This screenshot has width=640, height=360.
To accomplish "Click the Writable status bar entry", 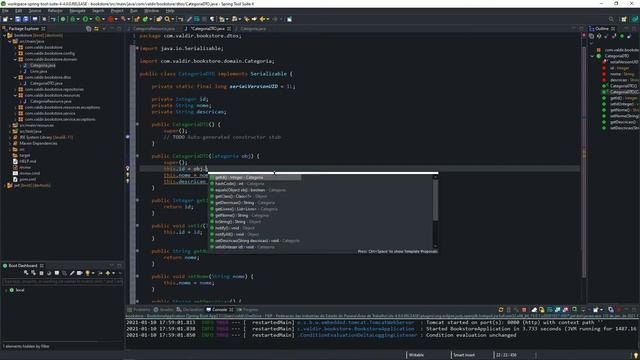I will [417, 355].
